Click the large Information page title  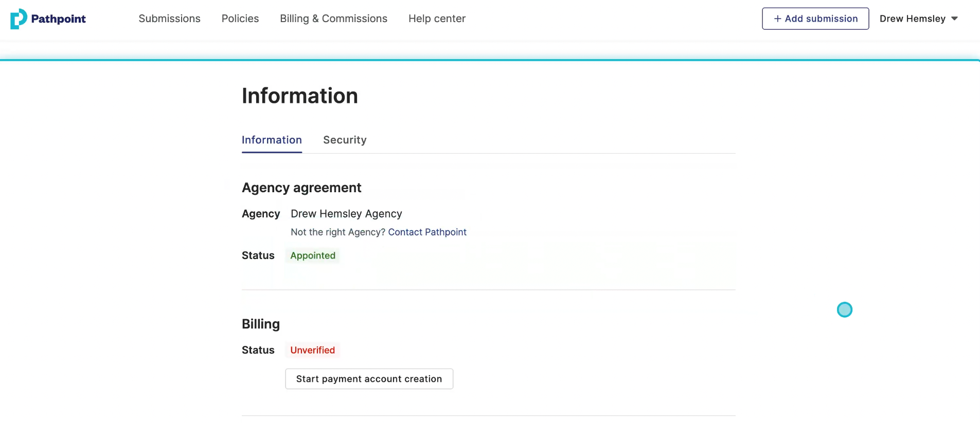[300, 96]
